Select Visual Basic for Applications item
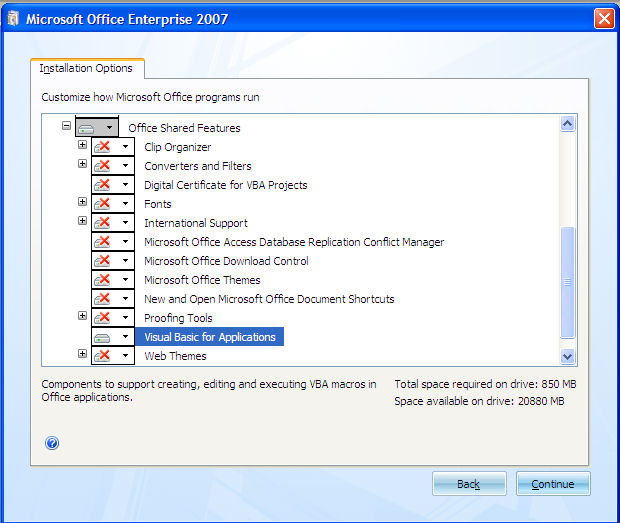The width and height of the screenshot is (620, 523). 210,337
